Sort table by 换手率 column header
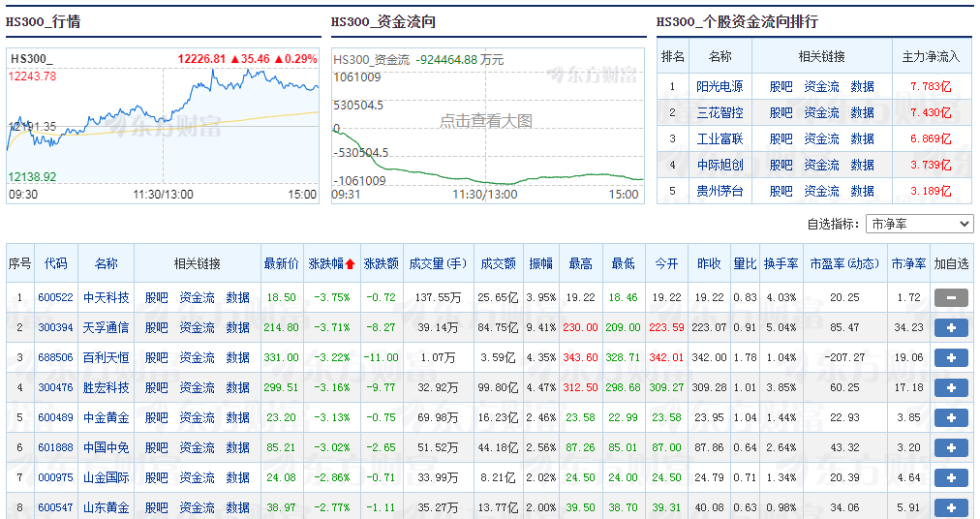Image resolution: width=980 pixels, height=519 pixels. [x=781, y=264]
